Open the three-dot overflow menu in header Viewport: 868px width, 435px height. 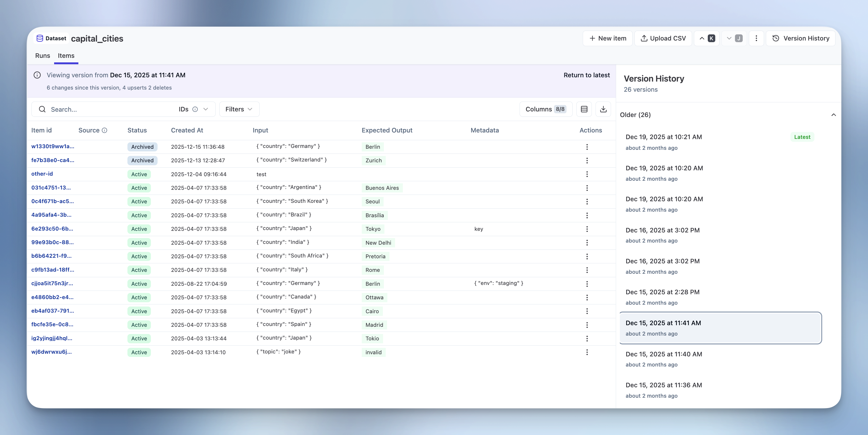click(x=757, y=38)
